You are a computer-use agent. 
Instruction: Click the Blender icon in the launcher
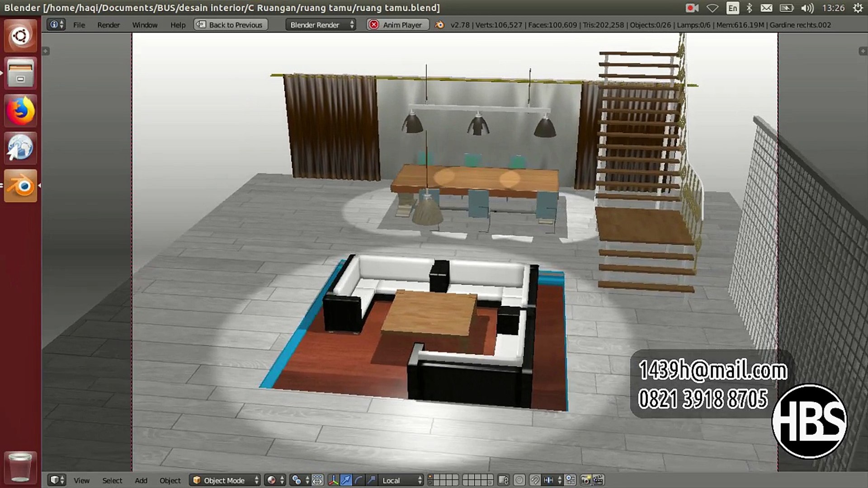(x=20, y=186)
